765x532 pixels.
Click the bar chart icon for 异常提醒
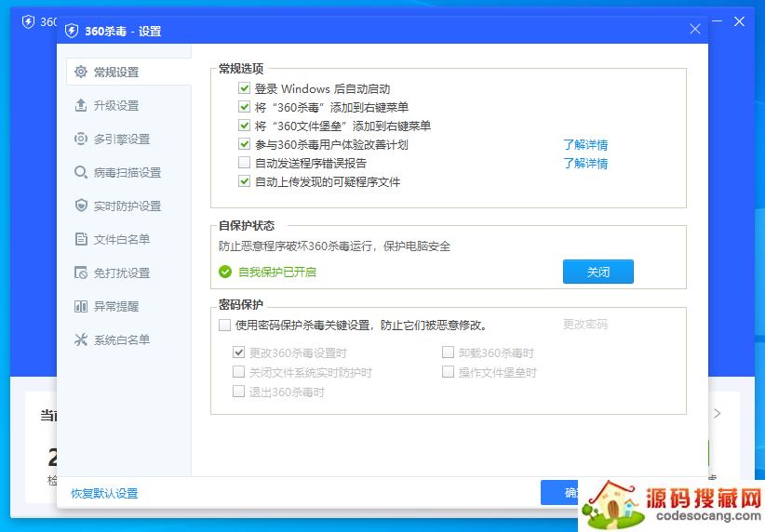(81, 307)
